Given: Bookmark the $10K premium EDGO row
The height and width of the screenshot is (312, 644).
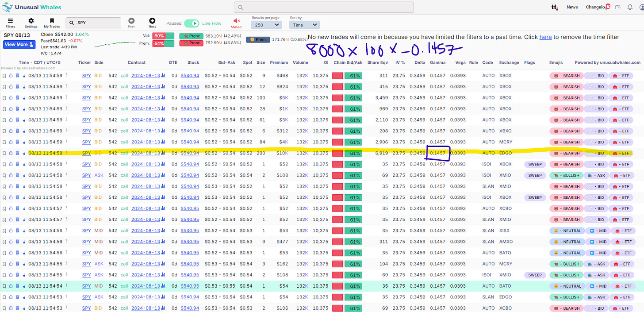Looking at the screenshot, I should (4, 153).
